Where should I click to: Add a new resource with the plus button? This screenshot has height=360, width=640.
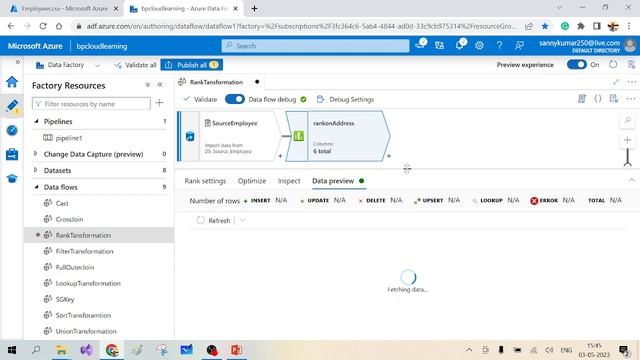point(159,103)
